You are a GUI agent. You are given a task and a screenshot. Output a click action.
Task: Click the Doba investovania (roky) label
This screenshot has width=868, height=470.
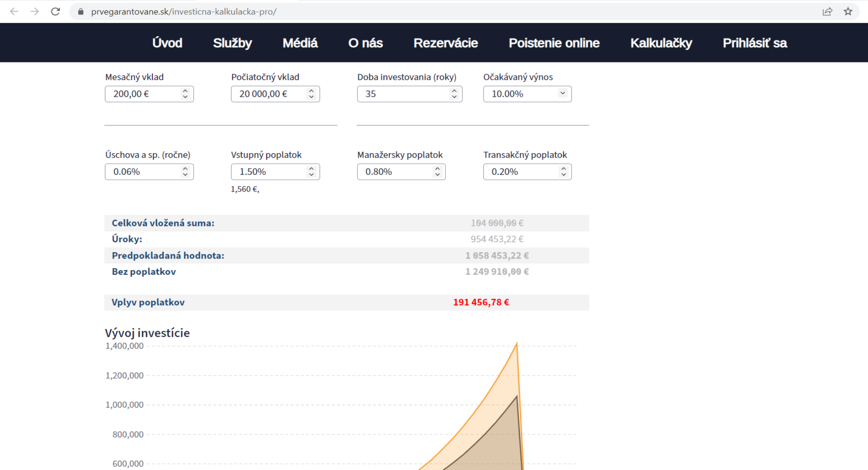click(x=407, y=77)
